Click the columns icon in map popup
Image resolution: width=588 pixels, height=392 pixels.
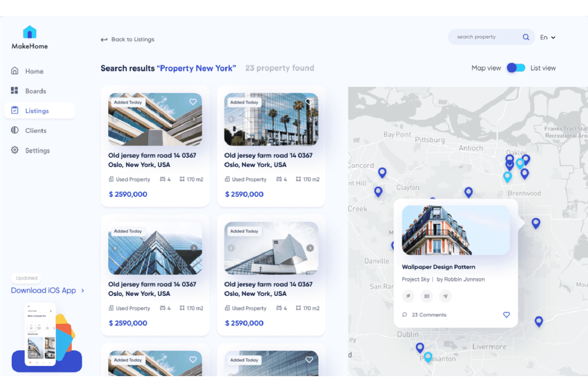pos(427,296)
